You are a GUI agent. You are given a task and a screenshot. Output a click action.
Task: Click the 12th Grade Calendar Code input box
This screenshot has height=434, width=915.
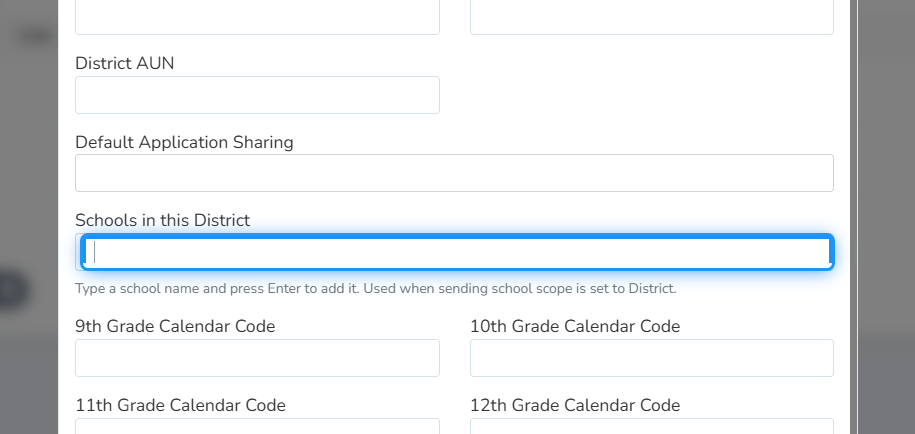(651, 426)
